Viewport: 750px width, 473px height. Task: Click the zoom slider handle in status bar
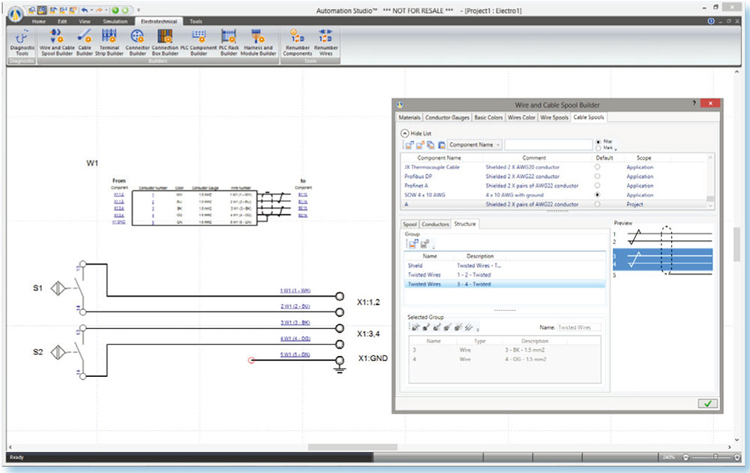715,457
